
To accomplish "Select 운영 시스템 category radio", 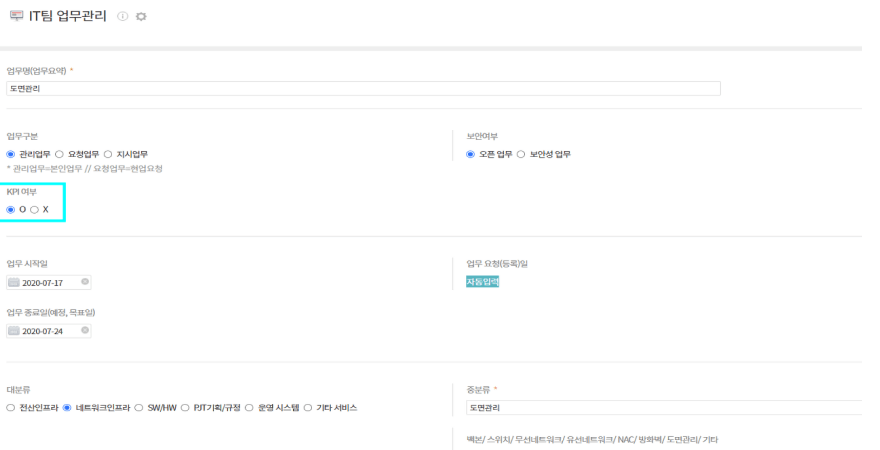I will [249, 408].
